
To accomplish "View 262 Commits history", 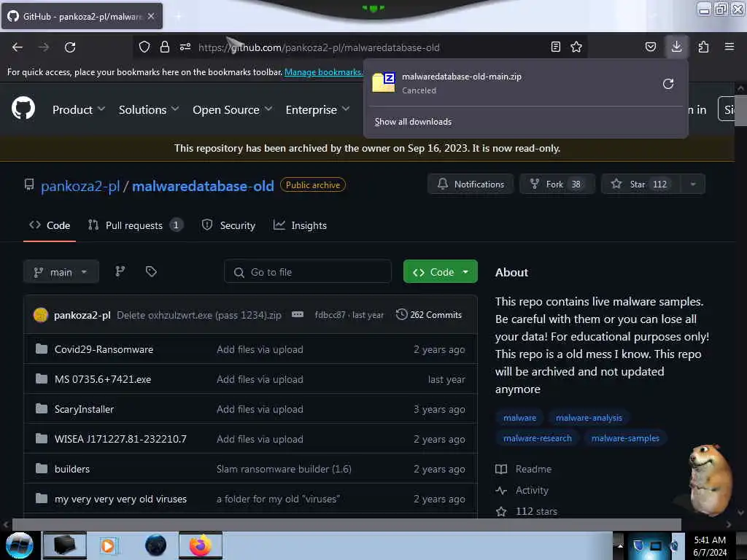I will click(x=429, y=315).
